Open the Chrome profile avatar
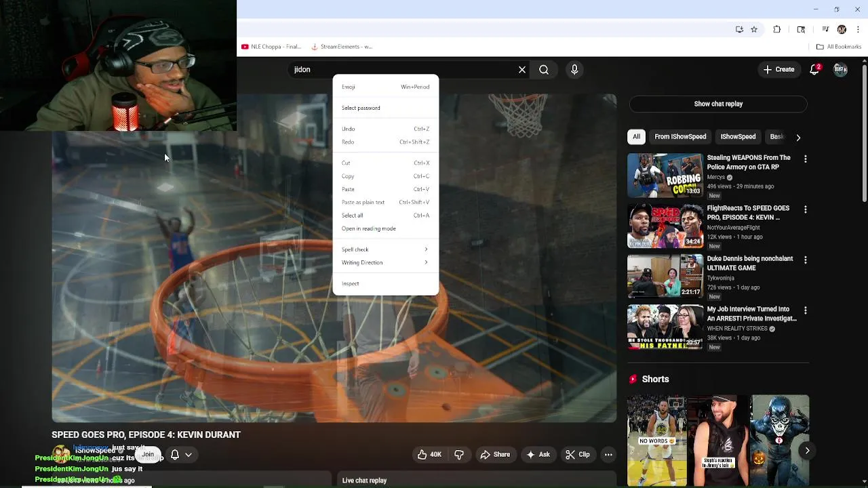Viewport: 868px width, 488px height. click(x=842, y=29)
